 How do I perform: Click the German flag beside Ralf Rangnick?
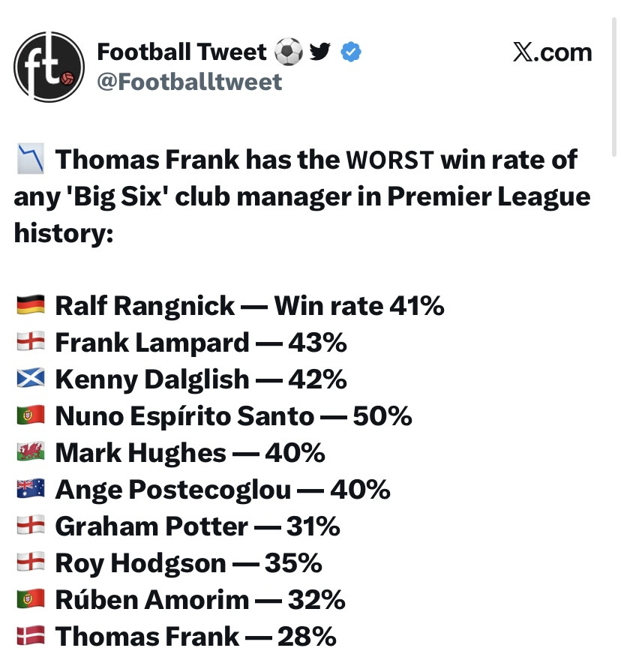coord(31,304)
